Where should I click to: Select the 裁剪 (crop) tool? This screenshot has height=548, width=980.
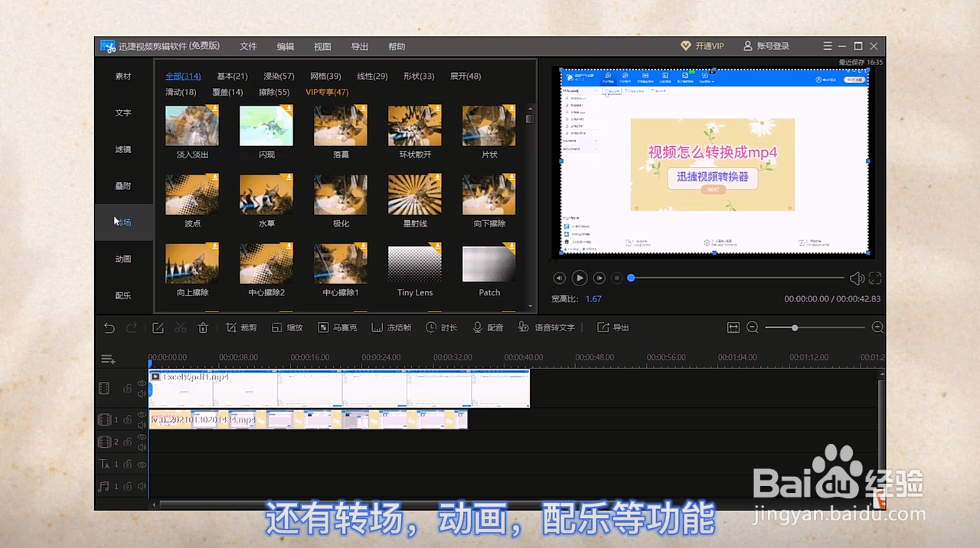tap(242, 327)
